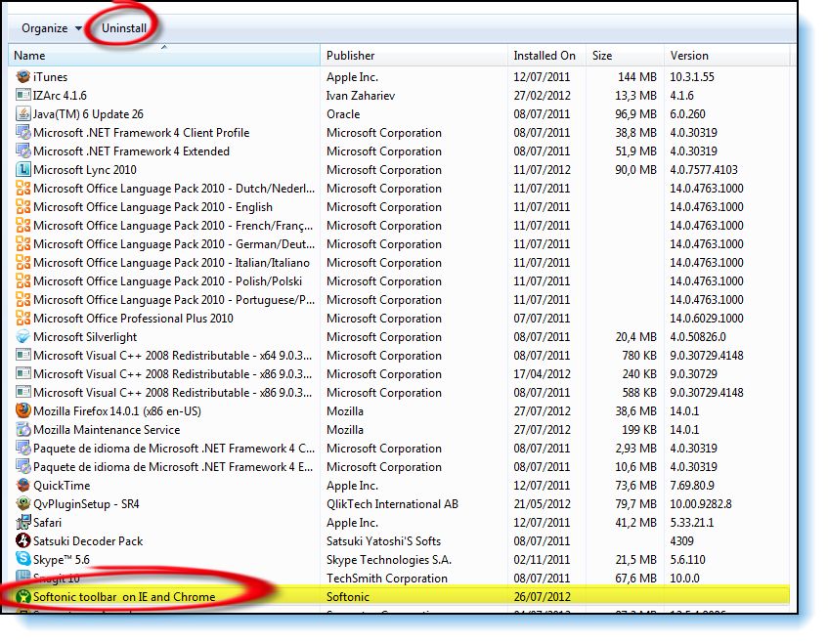This screenshot has height=644, width=828.
Task: Select Satsuki Decoder Pack entry
Action: coord(88,541)
